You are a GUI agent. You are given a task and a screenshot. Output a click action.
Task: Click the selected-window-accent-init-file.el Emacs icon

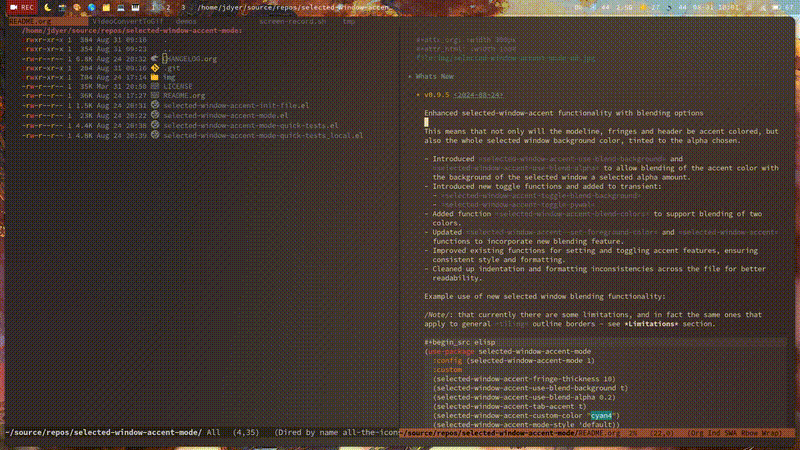(155, 105)
